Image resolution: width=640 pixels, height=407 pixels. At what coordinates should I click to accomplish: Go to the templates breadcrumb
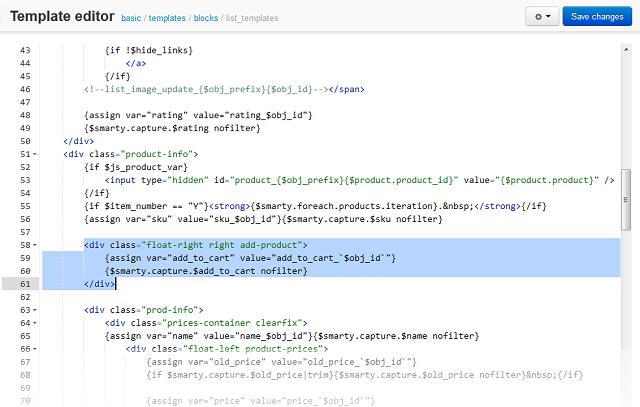tap(167, 18)
